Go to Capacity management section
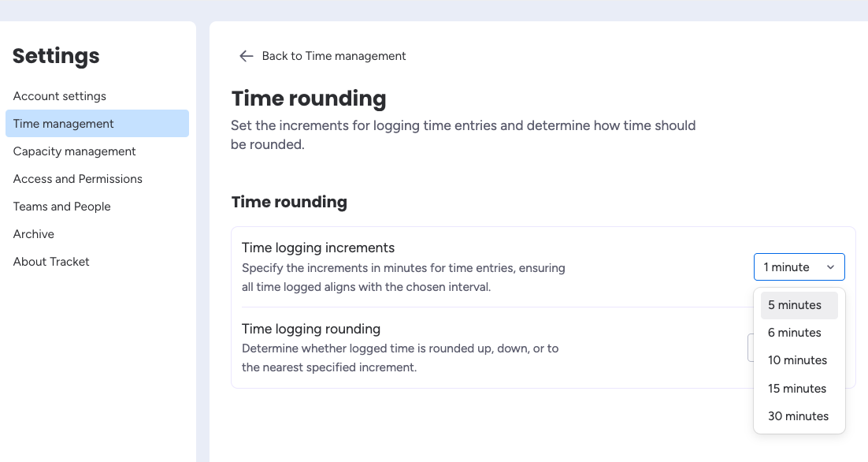The width and height of the screenshot is (868, 462). 75,151
